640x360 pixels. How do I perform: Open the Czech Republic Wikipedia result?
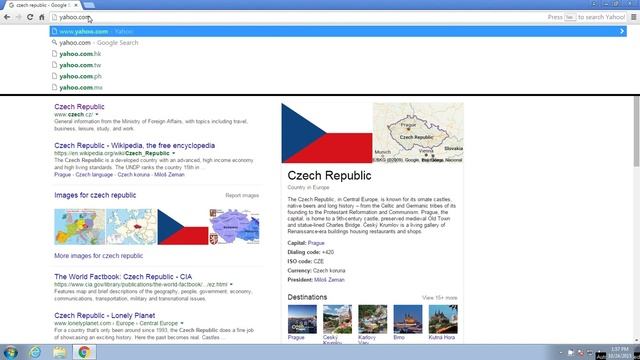pyautogui.click(x=134, y=145)
